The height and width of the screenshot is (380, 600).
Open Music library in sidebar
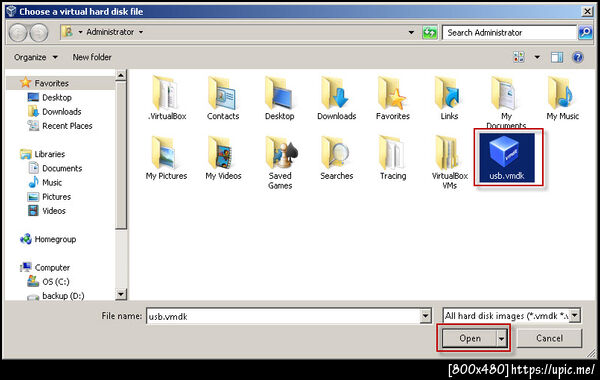[x=45, y=183]
